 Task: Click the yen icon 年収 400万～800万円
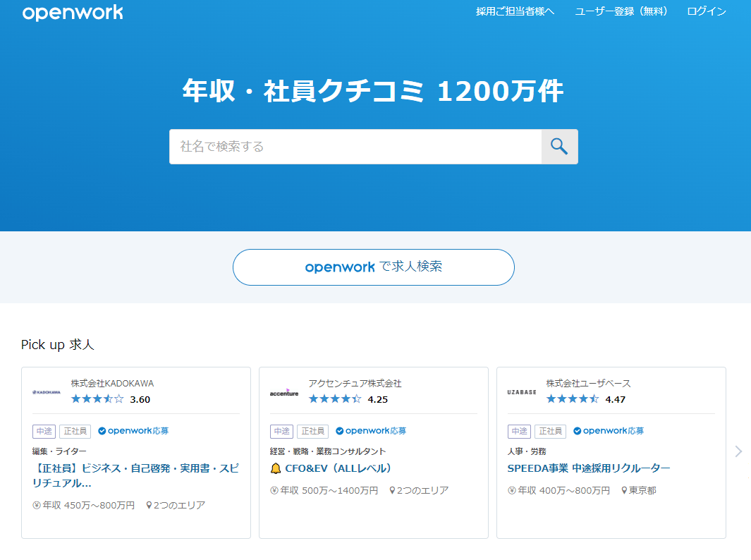[x=559, y=491]
